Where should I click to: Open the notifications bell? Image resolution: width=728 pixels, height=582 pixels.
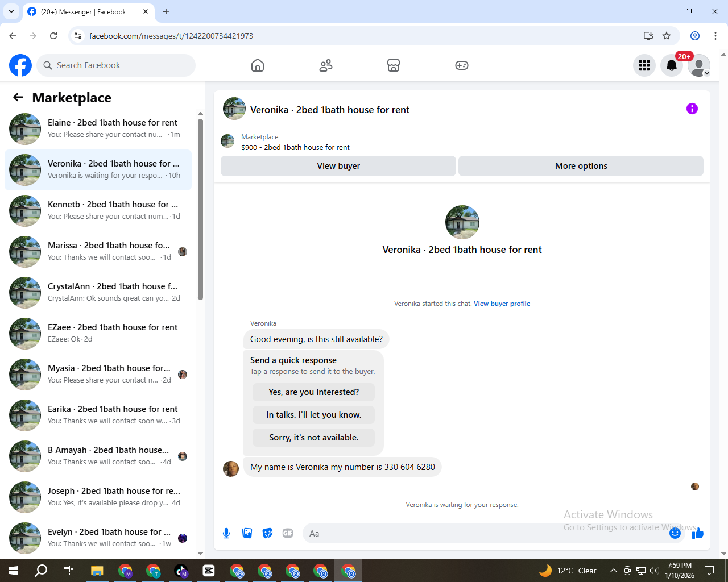[x=672, y=65]
